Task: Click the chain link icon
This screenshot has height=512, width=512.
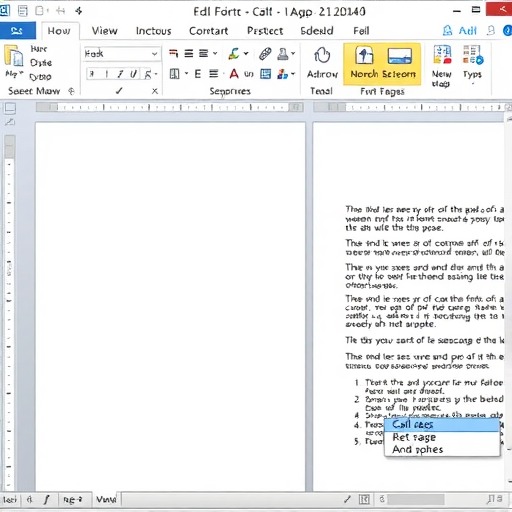Action: 265,54
